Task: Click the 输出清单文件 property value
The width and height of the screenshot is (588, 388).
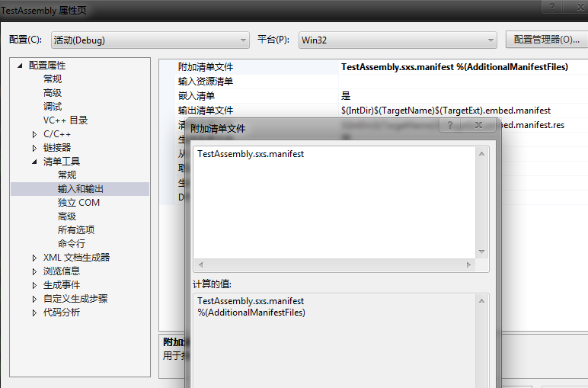Action: click(x=446, y=111)
